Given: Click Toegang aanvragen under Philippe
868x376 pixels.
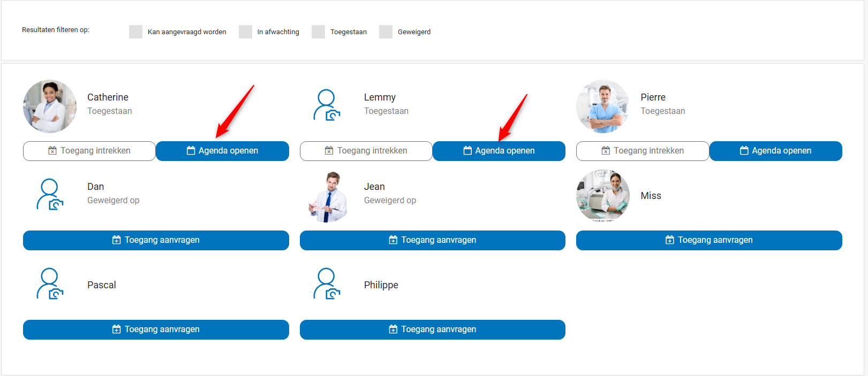Looking at the screenshot, I should [433, 329].
